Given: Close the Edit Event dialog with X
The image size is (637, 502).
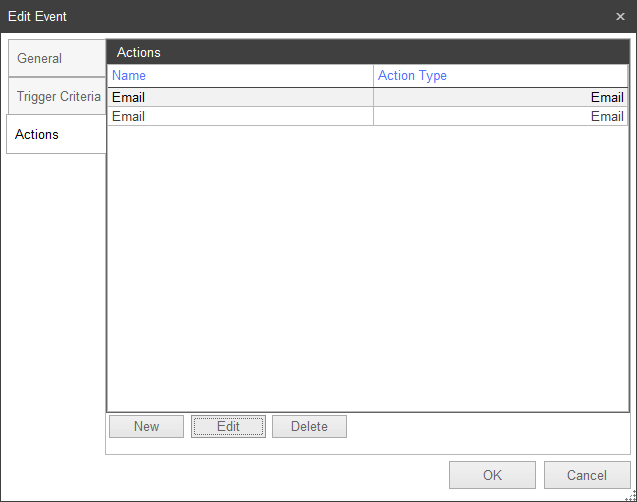Looking at the screenshot, I should 620,17.
